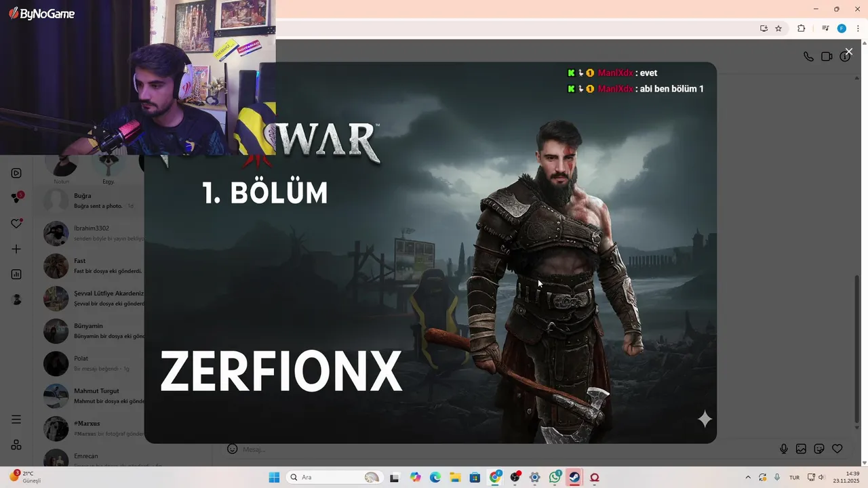Open the sticker or GIF picker
This screenshot has height=488, width=868.
819,449
